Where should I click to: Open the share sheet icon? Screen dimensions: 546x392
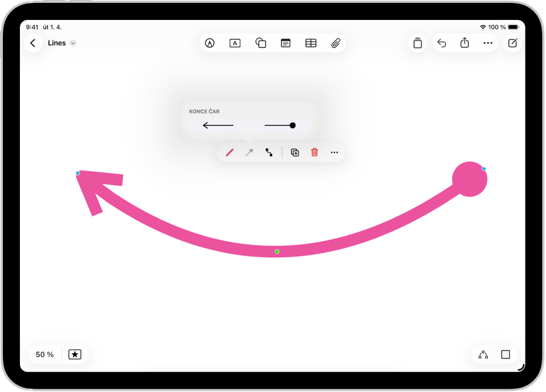coord(465,43)
